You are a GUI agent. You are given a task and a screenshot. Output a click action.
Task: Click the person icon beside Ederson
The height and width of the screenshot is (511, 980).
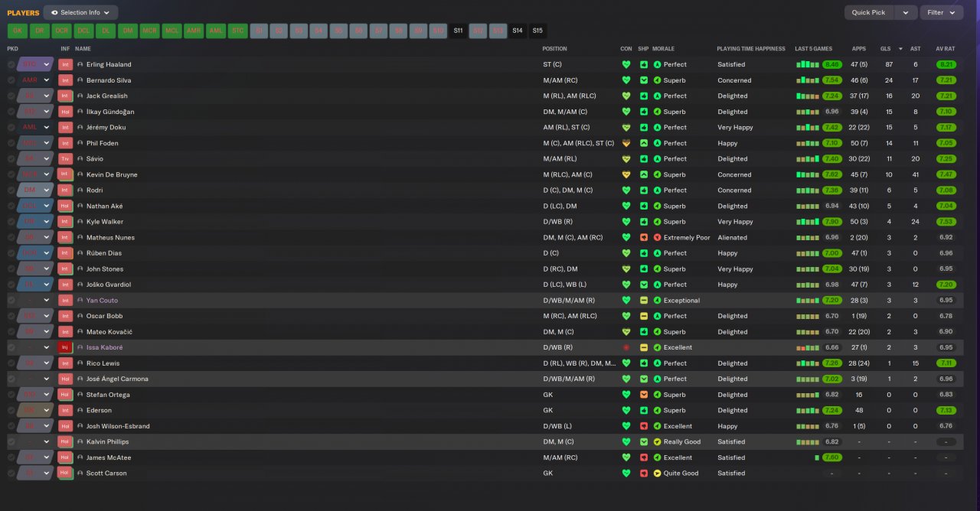tap(80, 410)
